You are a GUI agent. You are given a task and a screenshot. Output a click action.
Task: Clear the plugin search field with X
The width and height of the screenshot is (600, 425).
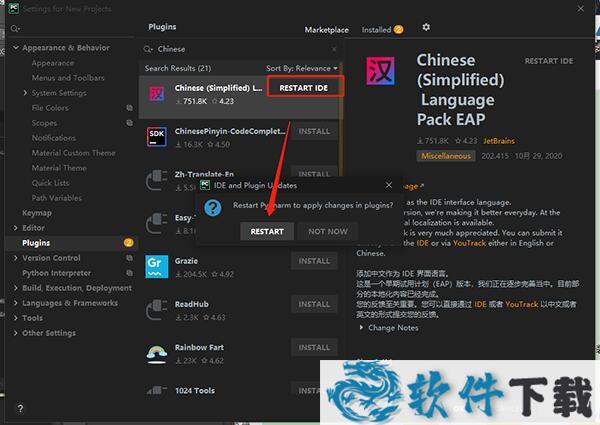click(x=334, y=49)
